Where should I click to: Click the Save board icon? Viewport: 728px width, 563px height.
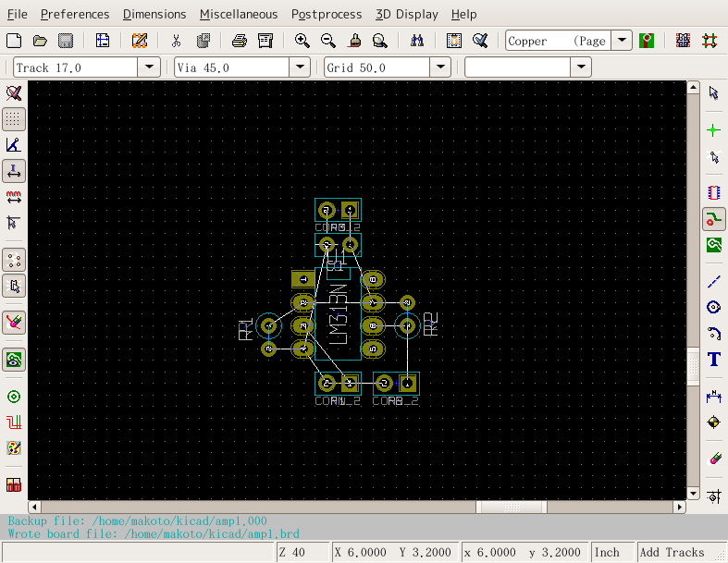click(x=66, y=41)
